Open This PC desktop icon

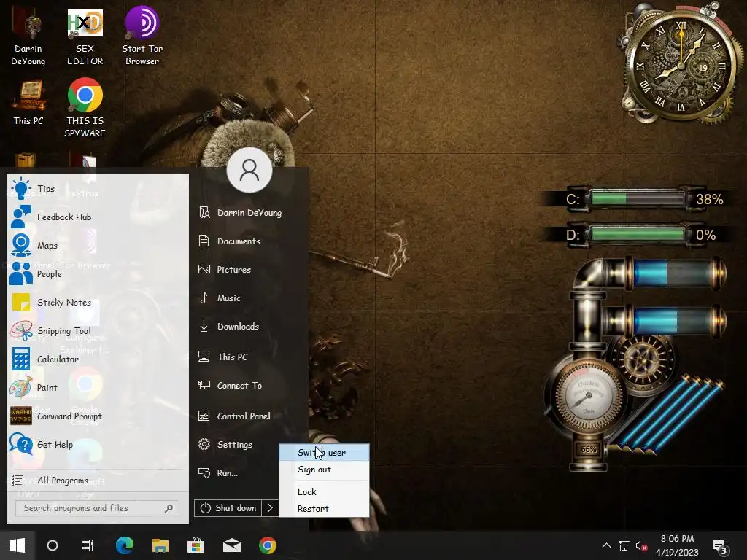coord(28,103)
